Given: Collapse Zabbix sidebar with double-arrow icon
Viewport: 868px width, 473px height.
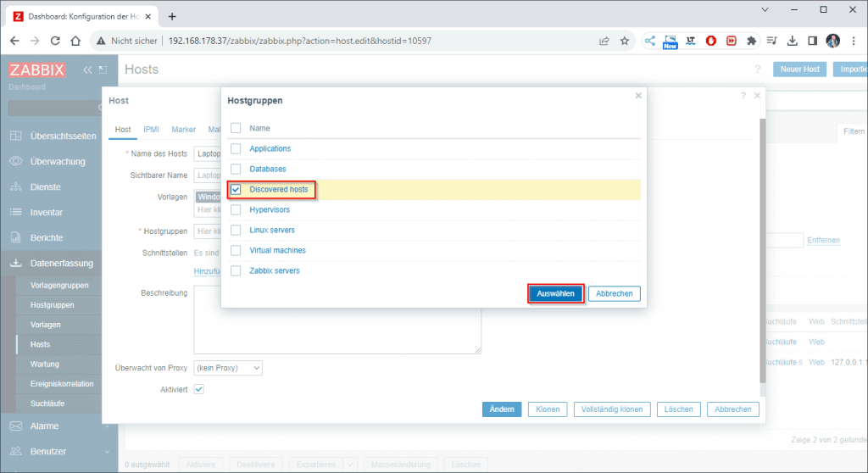Looking at the screenshot, I should 87,70.
